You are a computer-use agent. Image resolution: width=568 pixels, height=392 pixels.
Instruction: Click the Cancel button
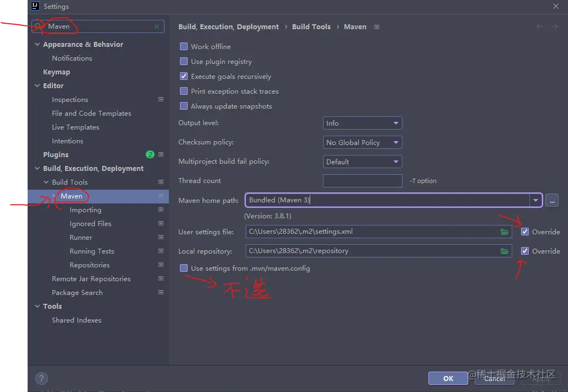click(495, 378)
